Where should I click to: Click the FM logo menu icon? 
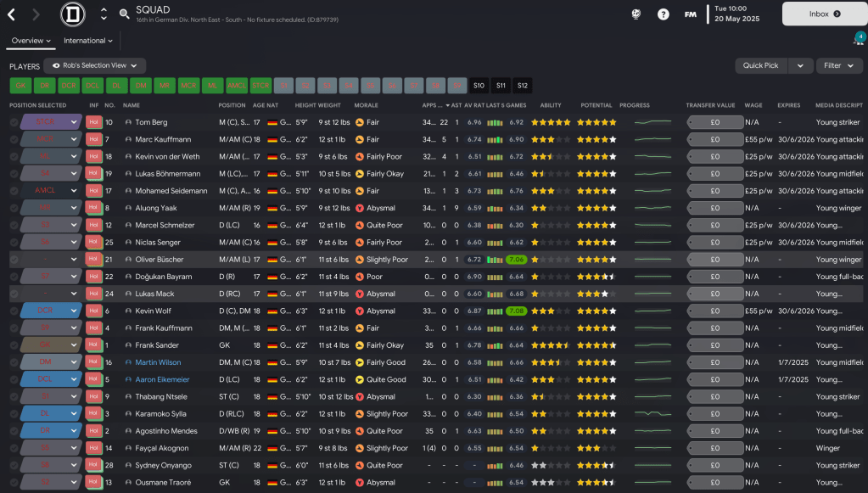click(691, 14)
